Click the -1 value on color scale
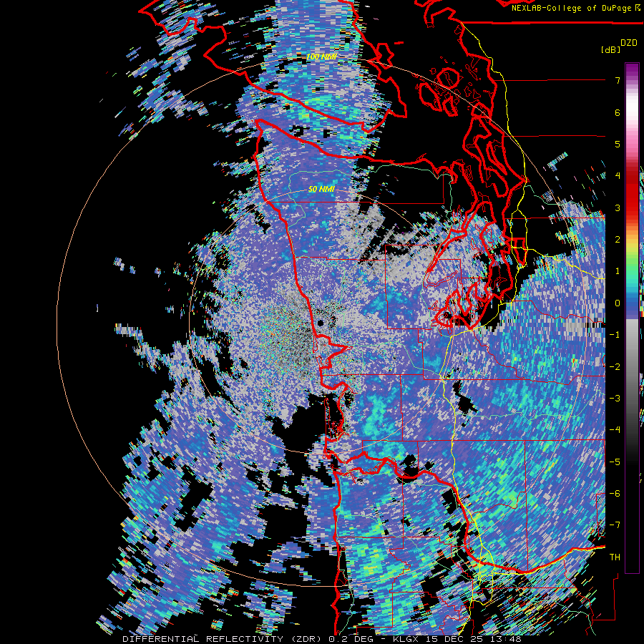Image resolution: width=644 pixels, height=644 pixels. click(x=615, y=335)
